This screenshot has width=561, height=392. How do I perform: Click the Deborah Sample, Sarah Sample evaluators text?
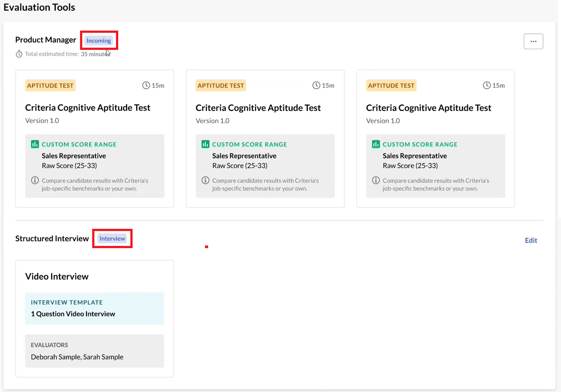tap(77, 357)
